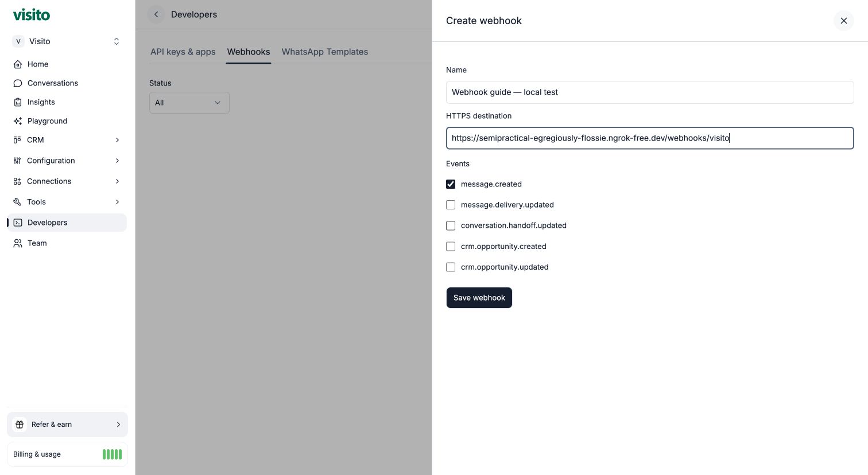The width and height of the screenshot is (868, 475).
Task: Switch to the API keys & apps tab
Action: coord(183,52)
